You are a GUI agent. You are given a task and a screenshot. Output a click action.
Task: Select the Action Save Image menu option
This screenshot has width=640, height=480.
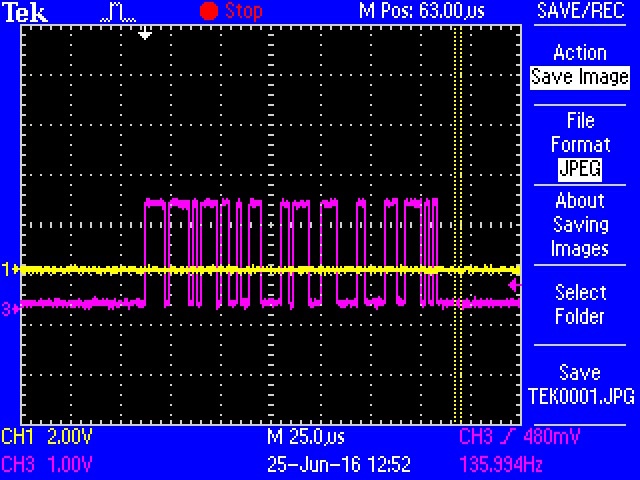pyautogui.click(x=580, y=65)
